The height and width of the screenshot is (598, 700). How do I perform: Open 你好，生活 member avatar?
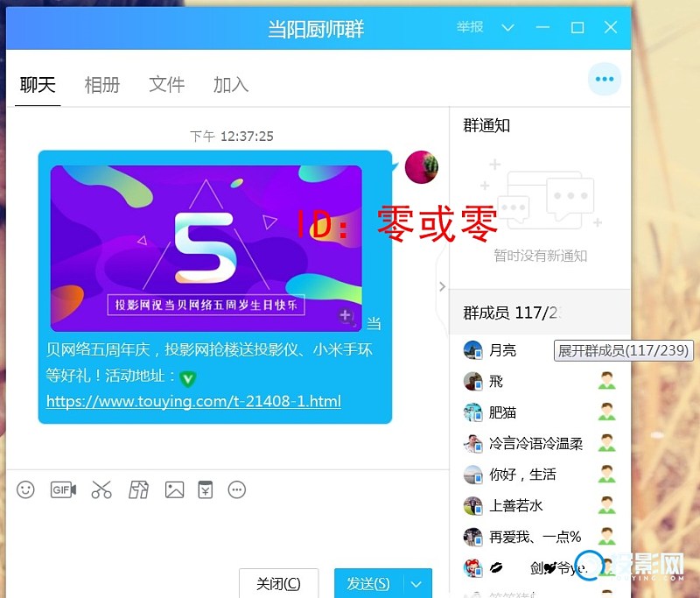(472, 475)
